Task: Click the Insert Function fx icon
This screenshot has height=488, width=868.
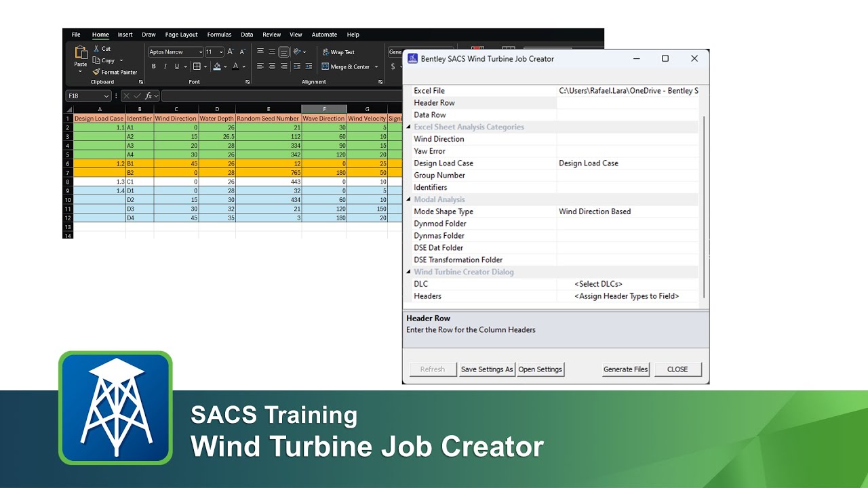Action: (149, 96)
